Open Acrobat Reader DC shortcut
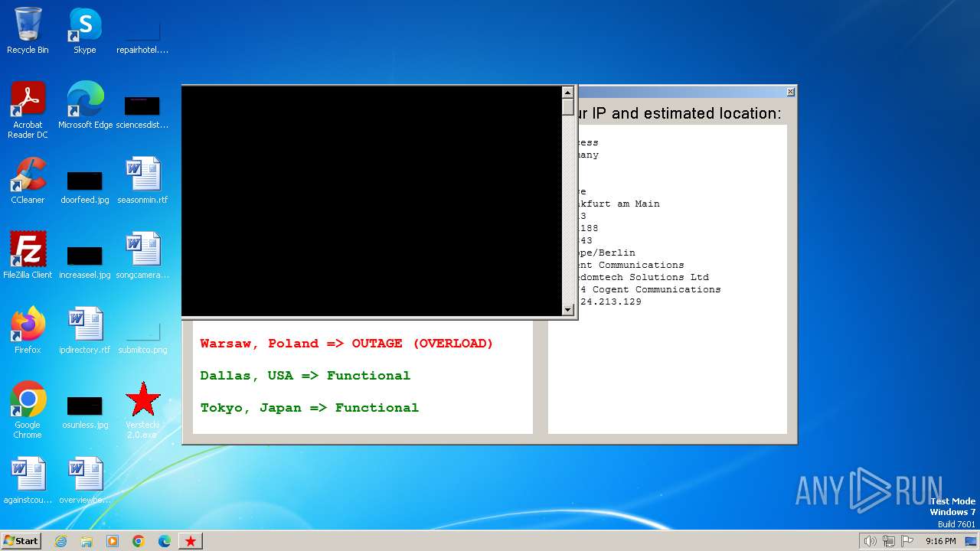 pyautogui.click(x=28, y=110)
